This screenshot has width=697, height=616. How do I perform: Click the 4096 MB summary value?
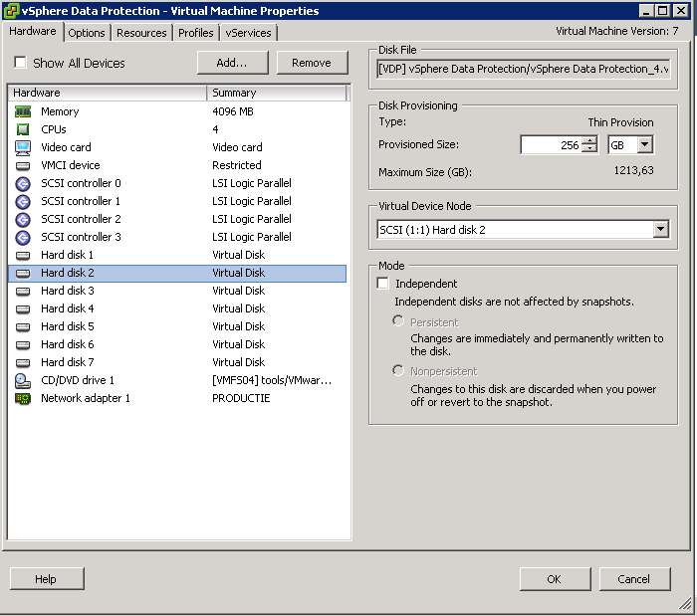(x=233, y=111)
